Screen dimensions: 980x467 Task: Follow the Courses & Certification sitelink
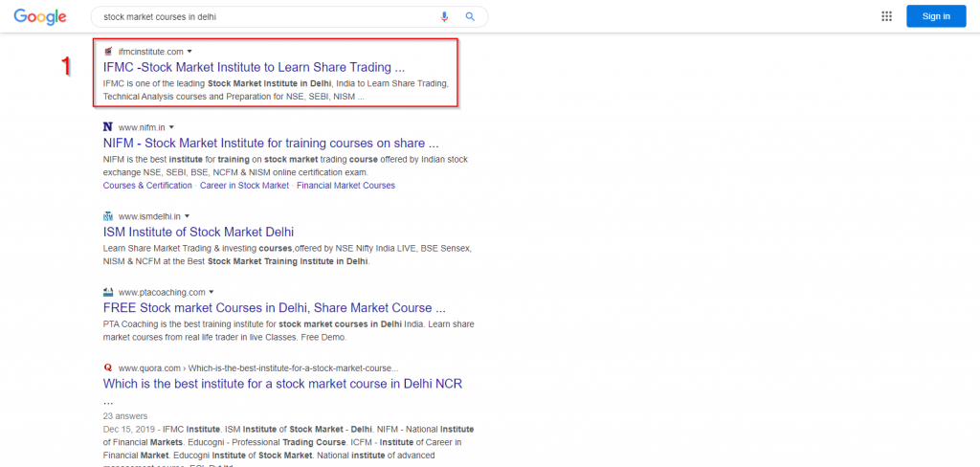click(x=147, y=186)
